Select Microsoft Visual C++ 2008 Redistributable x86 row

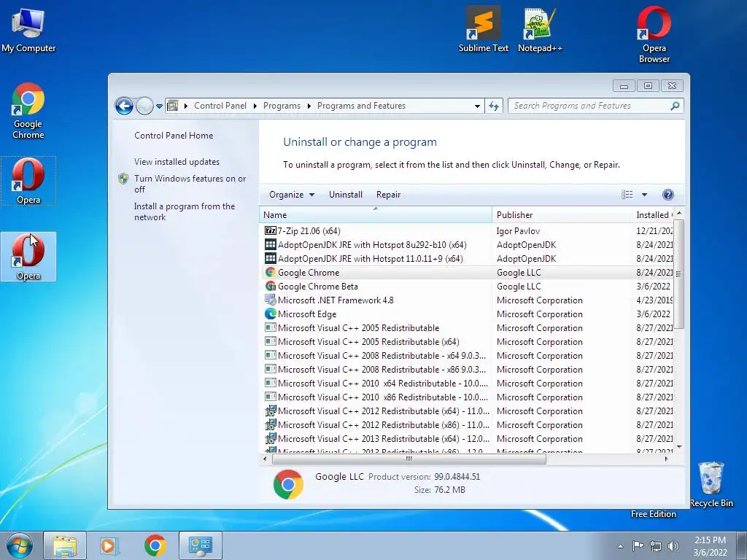click(x=467, y=369)
